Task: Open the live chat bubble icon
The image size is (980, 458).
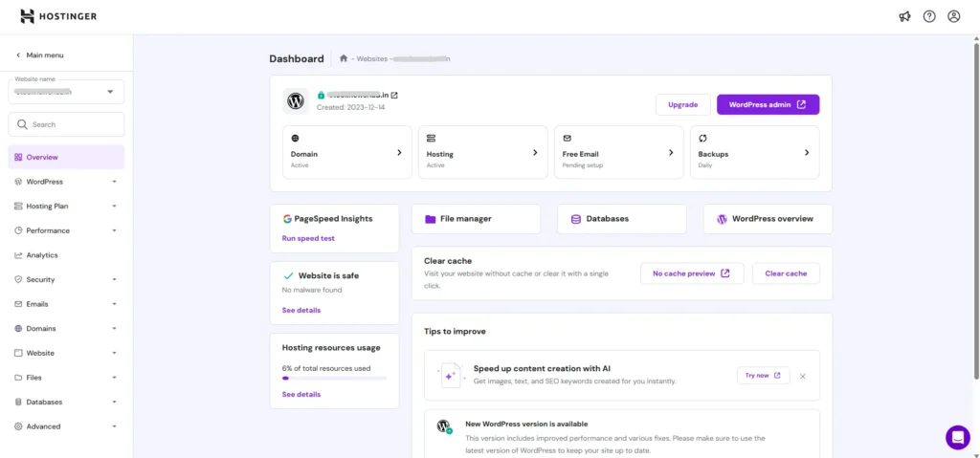Action: (957, 437)
